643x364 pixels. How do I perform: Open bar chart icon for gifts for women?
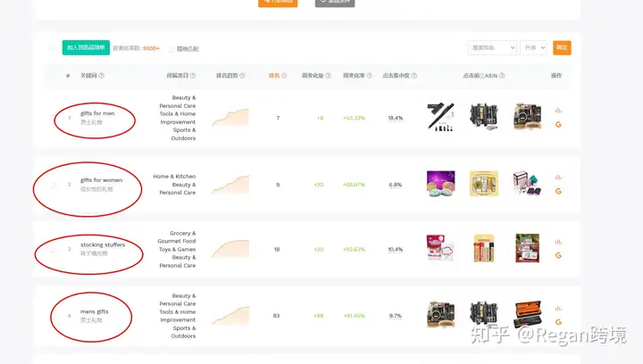(558, 178)
